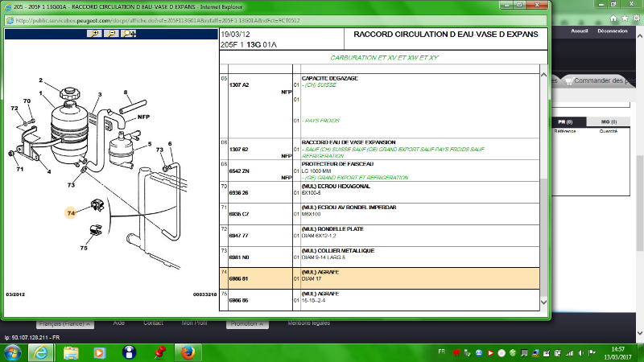
Task: Select the (MUL) ECROU HEXAGONAL text
Action: pyautogui.click(x=336, y=186)
